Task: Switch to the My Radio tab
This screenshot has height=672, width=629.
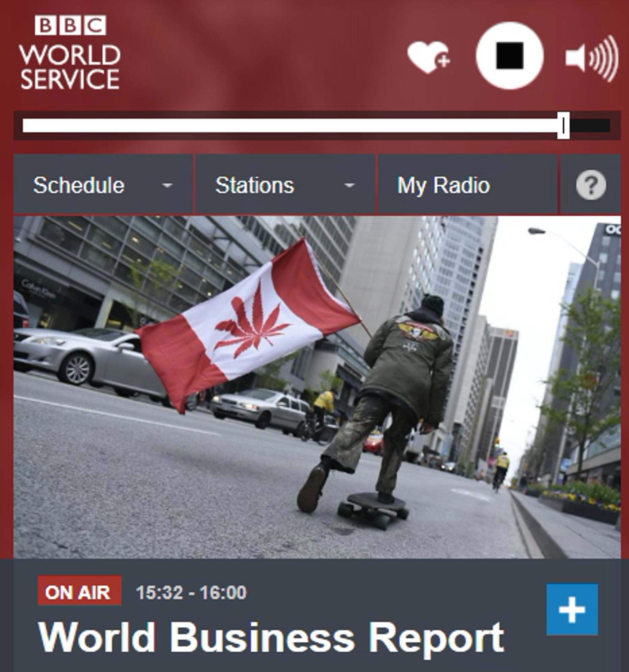Action: coord(443,185)
